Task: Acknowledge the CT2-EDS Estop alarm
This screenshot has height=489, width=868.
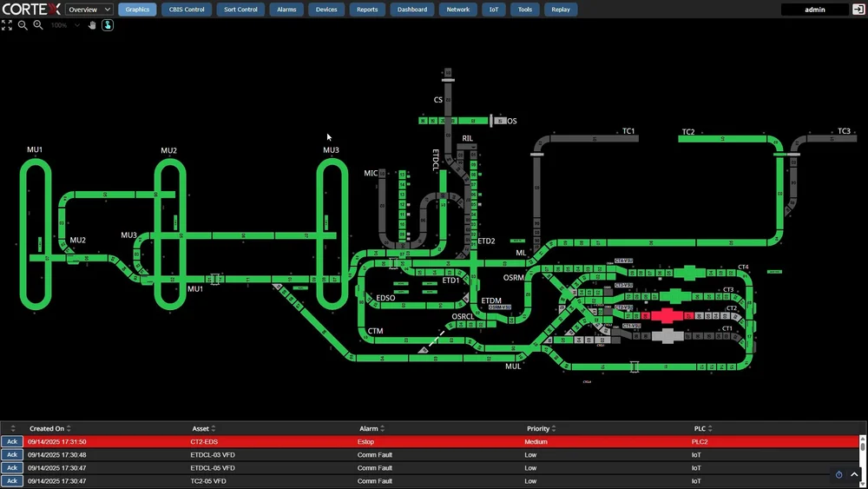Action: [12, 441]
